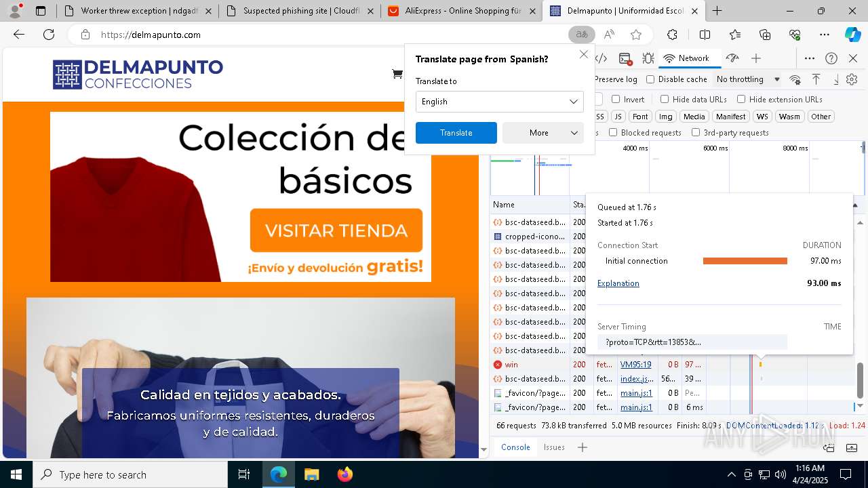Click the Windows taskbar search box
This screenshot has height=488, width=868.
[130, 474]
